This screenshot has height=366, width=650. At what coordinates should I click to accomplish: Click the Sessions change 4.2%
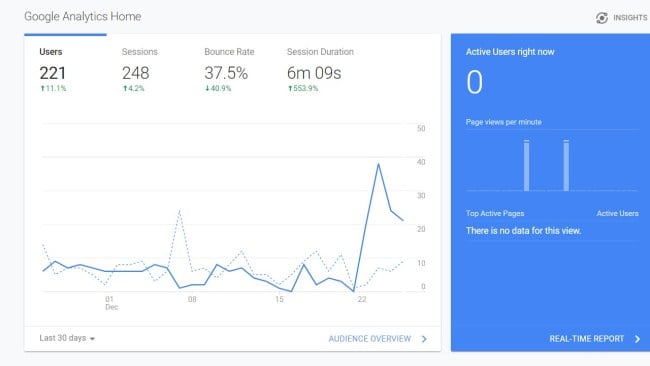coord(133,88)
